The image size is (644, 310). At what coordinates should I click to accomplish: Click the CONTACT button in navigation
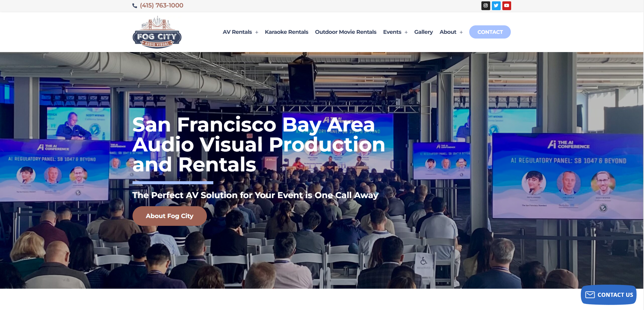point(490,32)
